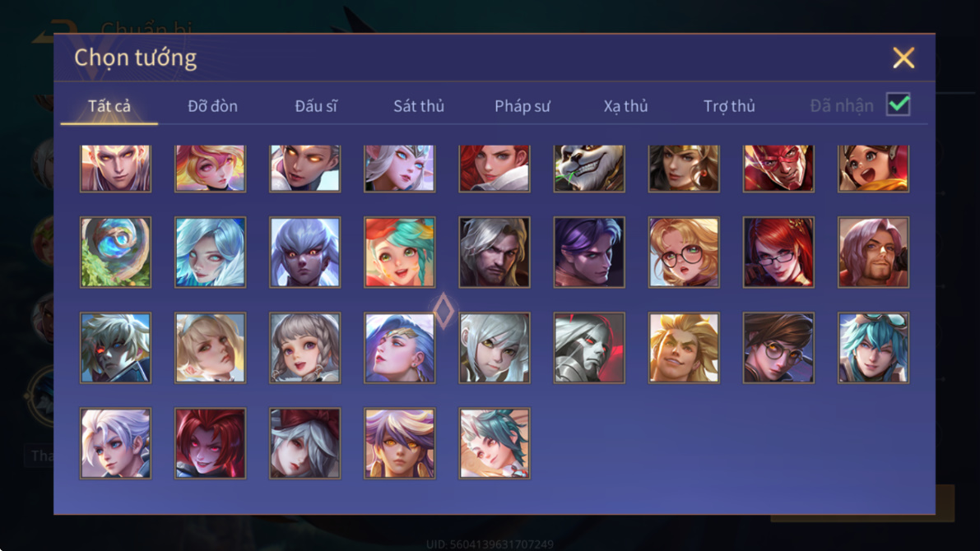View the Trợ thủ category

pyautogui.click(x=729, y=106)
